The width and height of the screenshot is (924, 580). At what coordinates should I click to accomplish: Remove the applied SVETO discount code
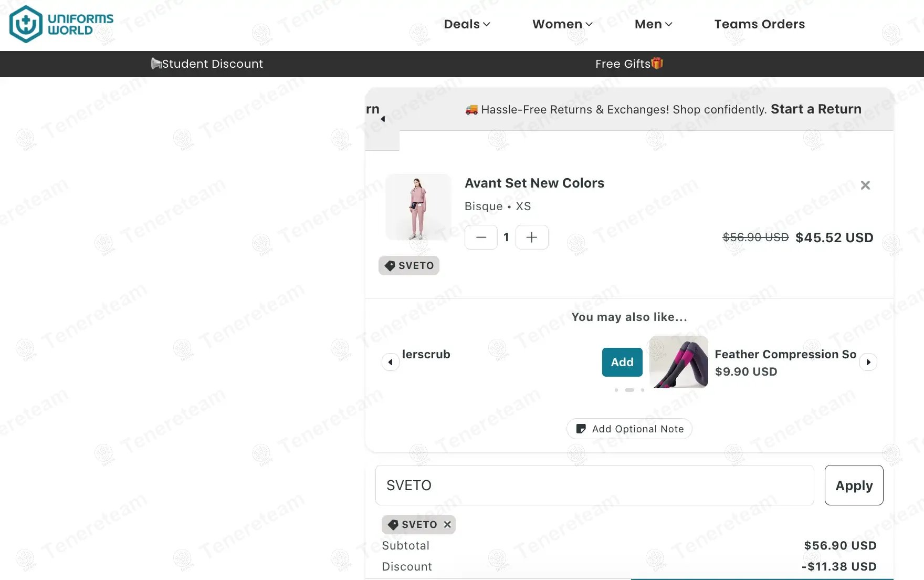(x=447, y=525)
